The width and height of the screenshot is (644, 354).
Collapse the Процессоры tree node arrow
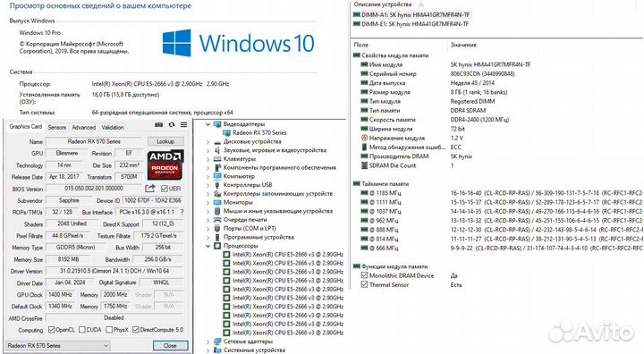pyautogui.click(x=208, y=246)
